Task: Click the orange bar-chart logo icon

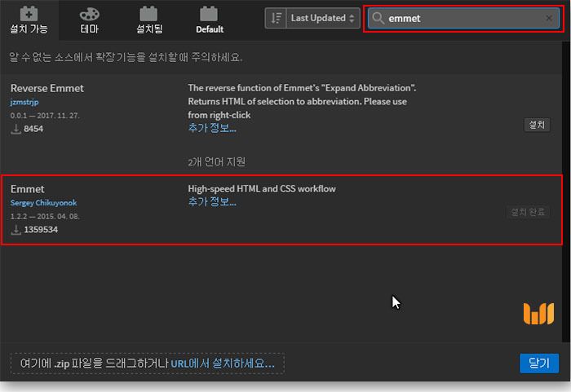Action: click(x=538, y=314)
